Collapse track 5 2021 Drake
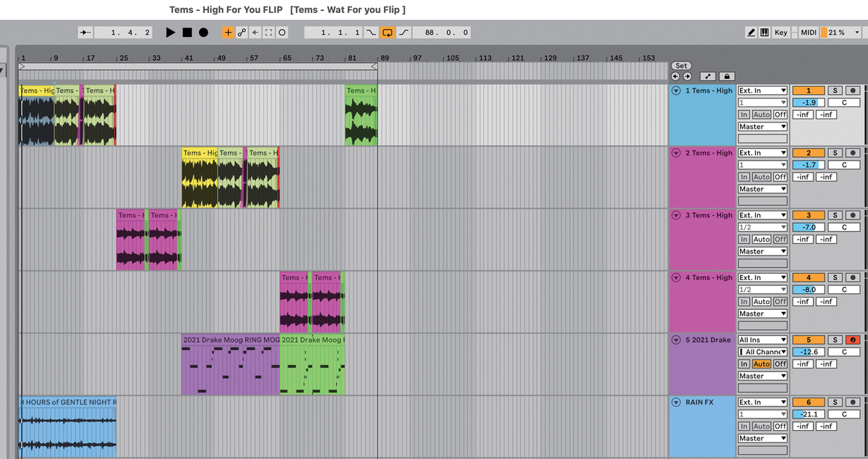868x459 pixels. (x=676, y=340)
